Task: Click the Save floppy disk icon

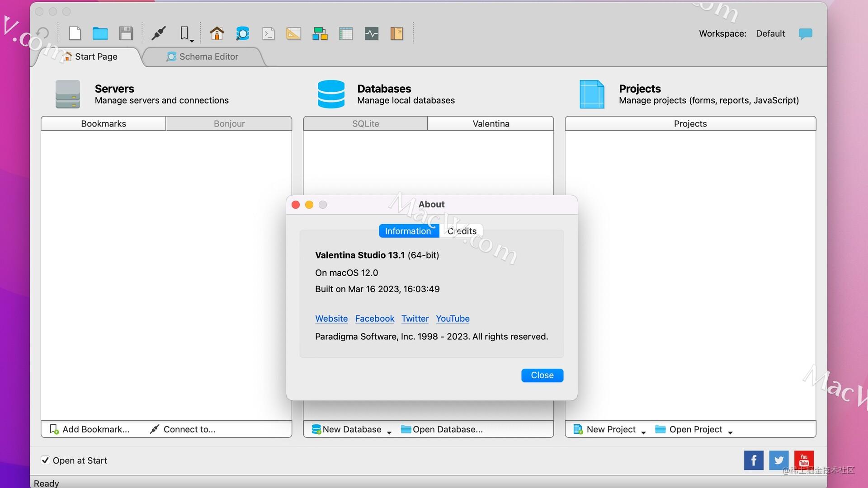Action: 126,33
